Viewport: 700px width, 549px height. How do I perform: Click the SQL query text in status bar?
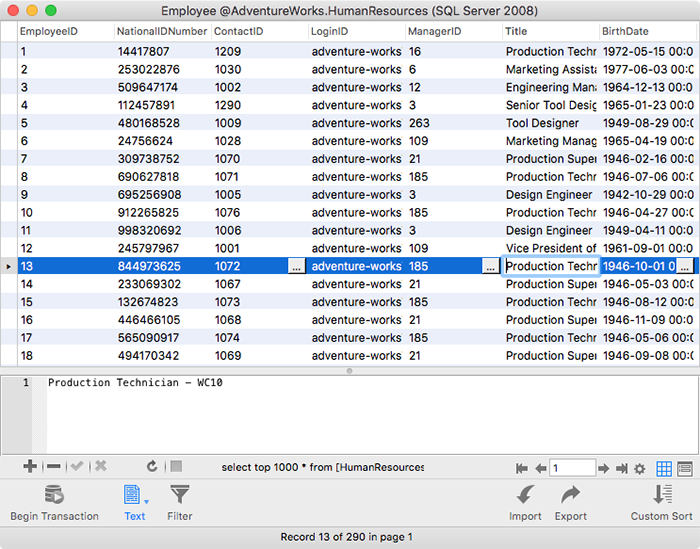tap(323, 467)
